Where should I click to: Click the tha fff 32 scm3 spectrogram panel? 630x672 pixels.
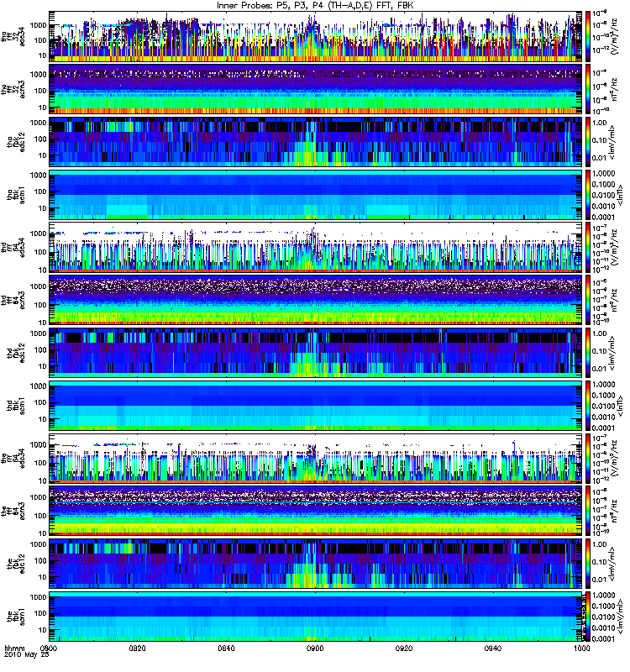(315, 89)
